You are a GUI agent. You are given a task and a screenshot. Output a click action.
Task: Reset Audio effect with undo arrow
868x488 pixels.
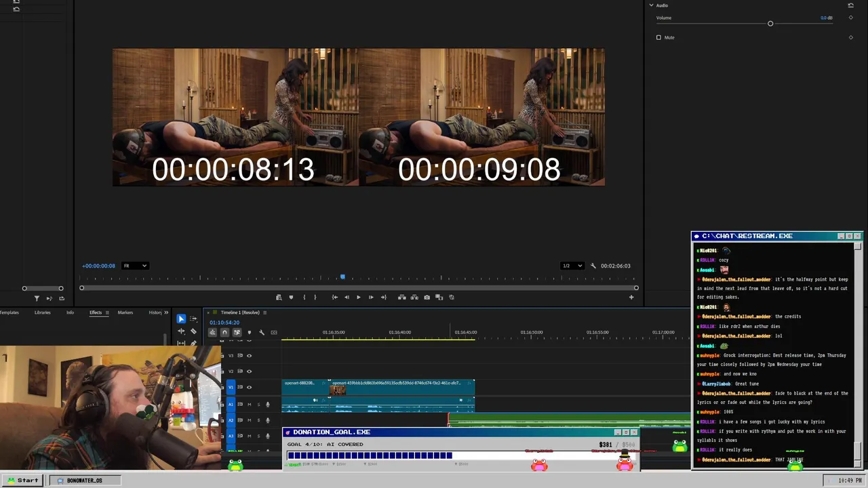tap(851, 5)
